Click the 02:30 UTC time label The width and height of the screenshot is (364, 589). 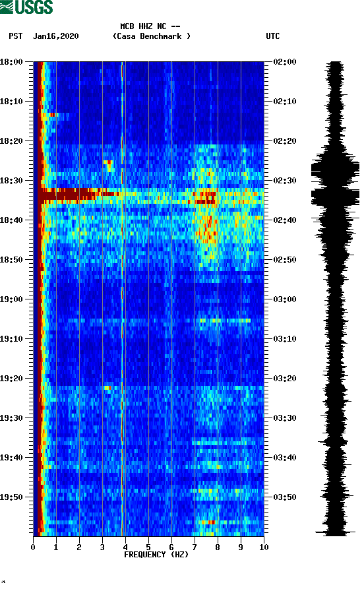[x=285, y=180]
